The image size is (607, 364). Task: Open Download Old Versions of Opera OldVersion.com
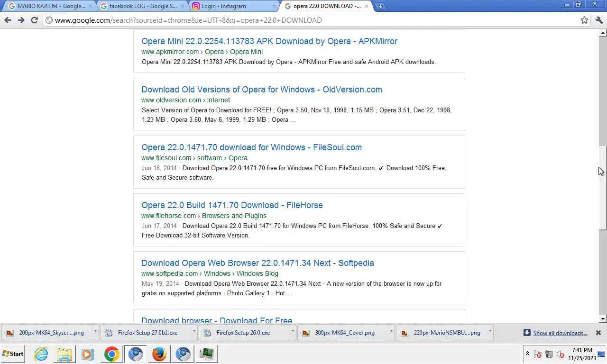(x=262, y=90)
